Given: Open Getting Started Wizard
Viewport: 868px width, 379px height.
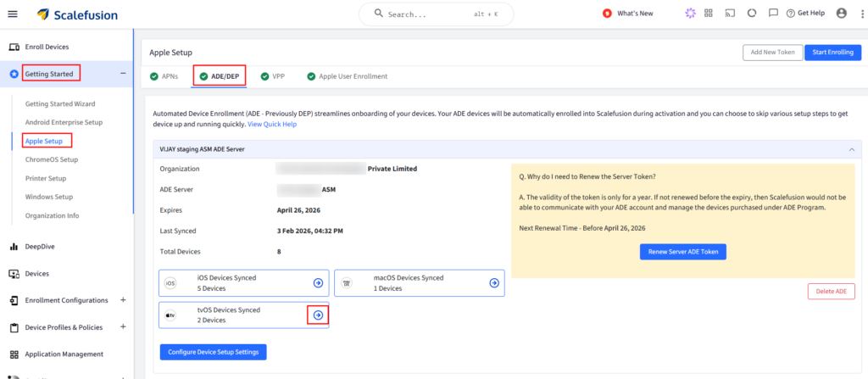Looking at the screenshot, I should coord(60,103).
